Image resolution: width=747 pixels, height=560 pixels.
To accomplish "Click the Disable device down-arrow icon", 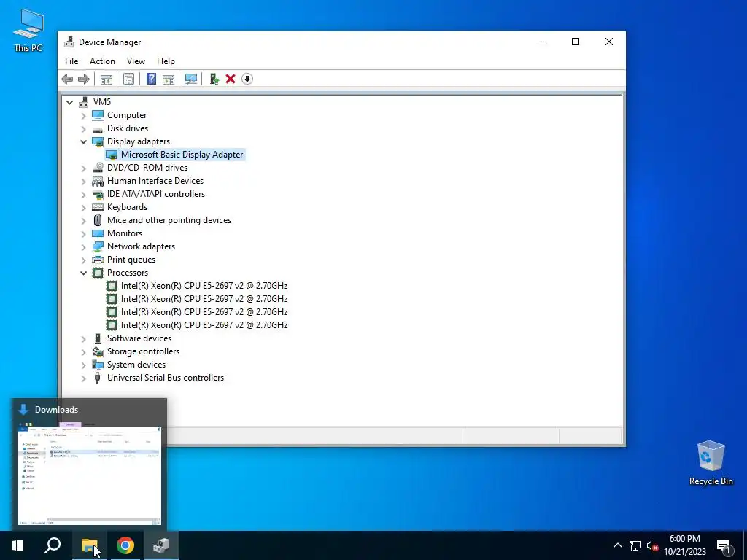I will 247,79.
